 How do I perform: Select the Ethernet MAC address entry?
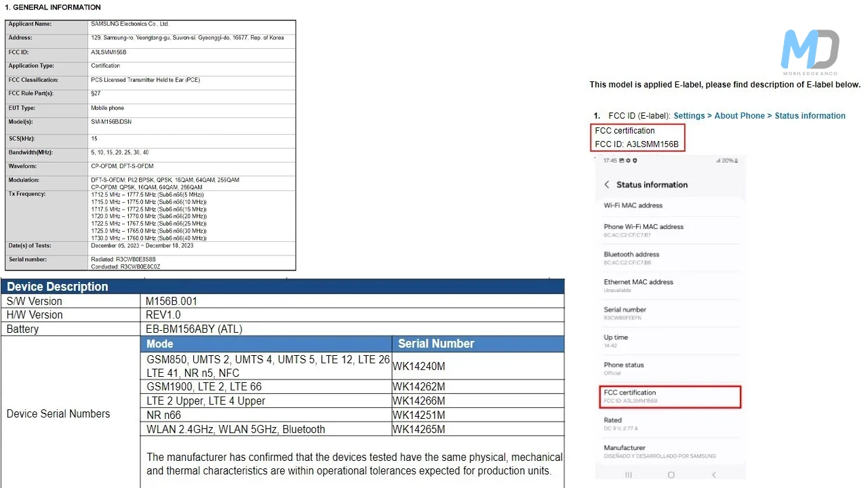(638, 285)
